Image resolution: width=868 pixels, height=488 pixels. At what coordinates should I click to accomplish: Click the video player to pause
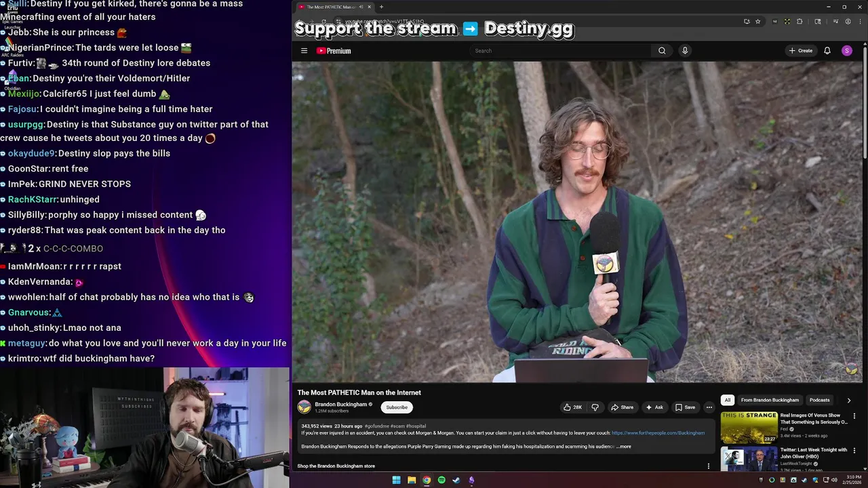point(576,222)
